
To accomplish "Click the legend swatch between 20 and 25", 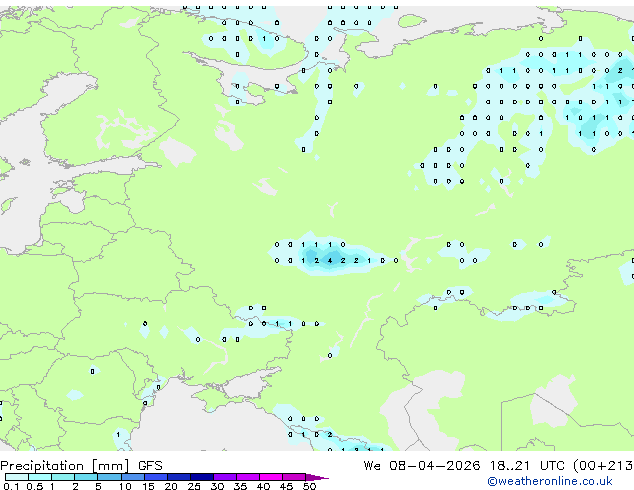I will click(179, 477).
